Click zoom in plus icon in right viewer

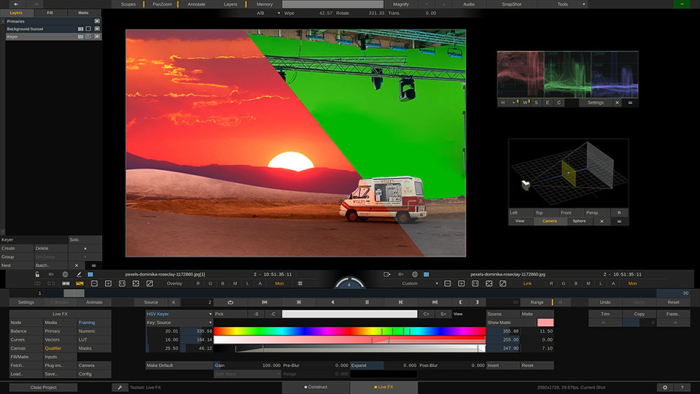pyautogui.click(x=461, y=284)
